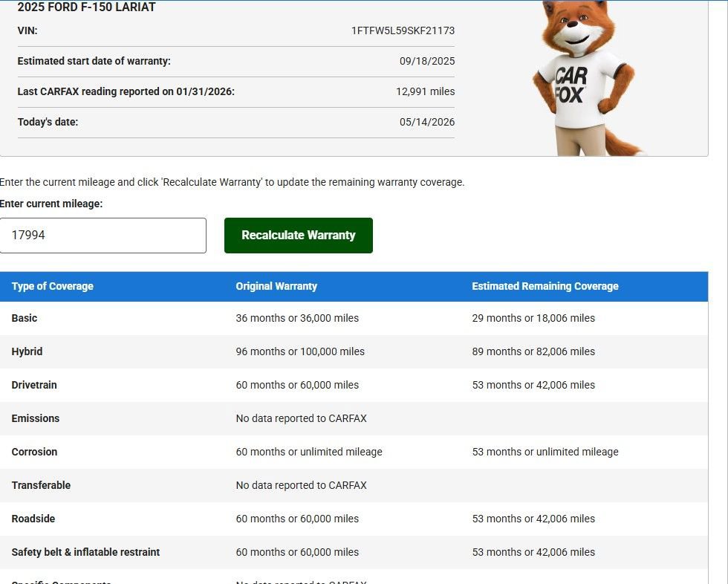Select the Safety belt & inflatable restraint label

click(85, 553)
